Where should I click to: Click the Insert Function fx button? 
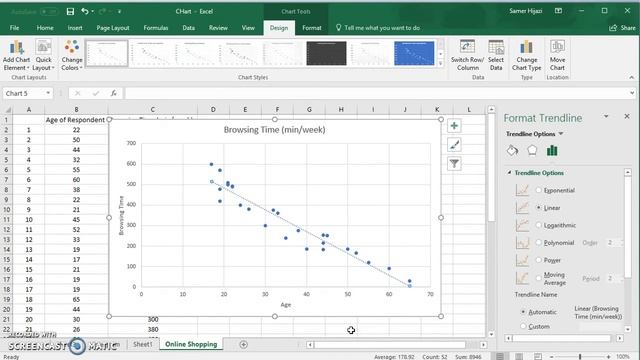113,93
